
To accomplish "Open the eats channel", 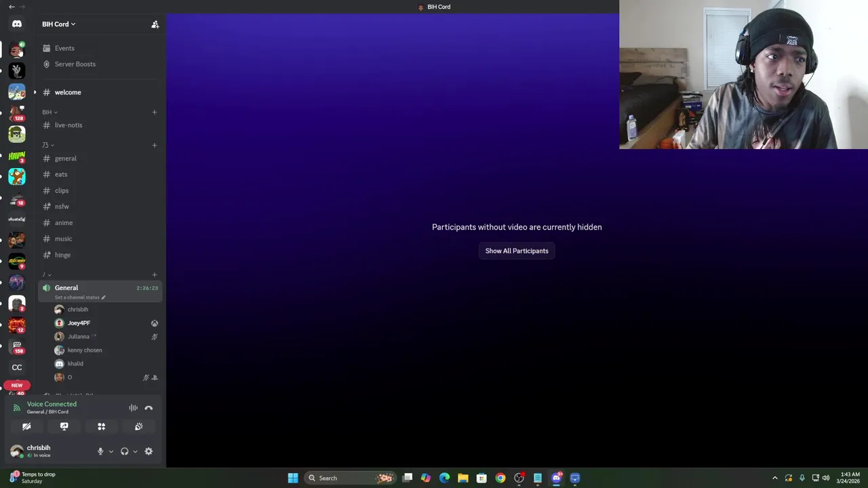I will tap(61, 174).
